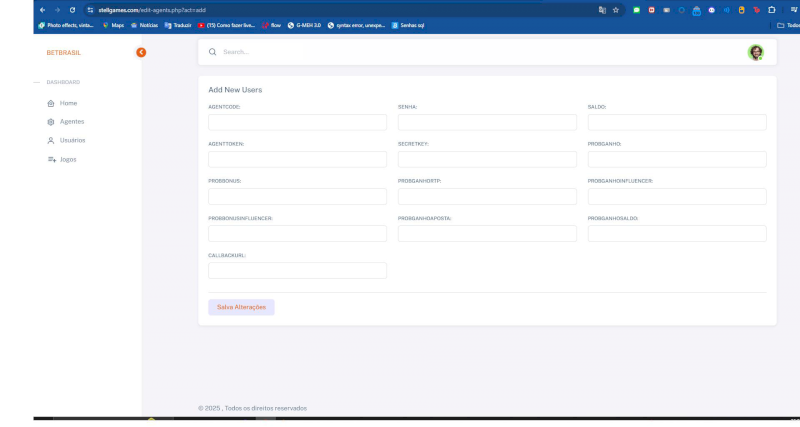Click the browser forward arrow
Screen dimensions: 800x427
[57, 10]
